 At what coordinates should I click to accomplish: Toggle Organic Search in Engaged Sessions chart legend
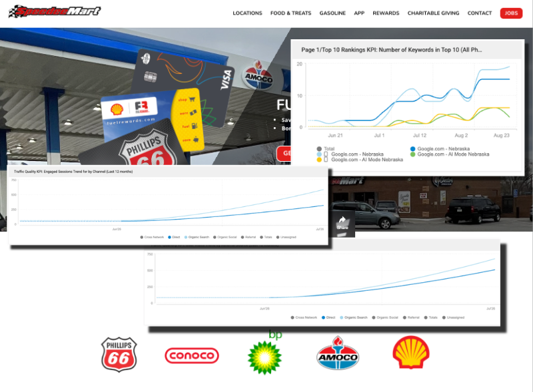pyautogui.click(x=197, y=237)
